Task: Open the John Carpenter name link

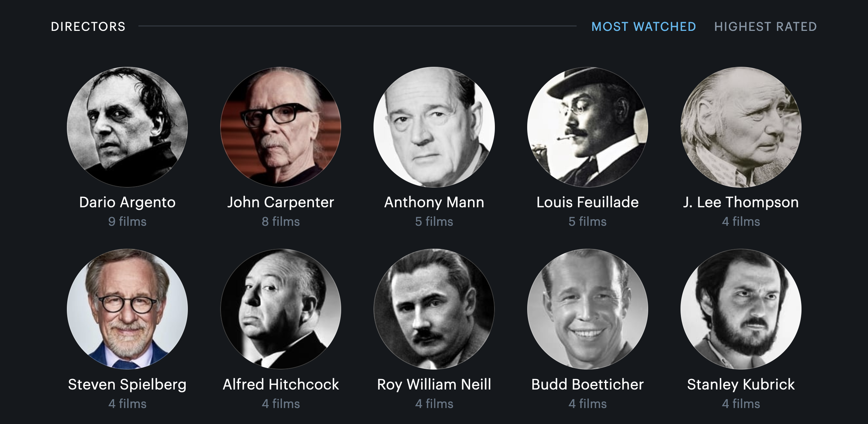Action: pyautogui.click(x=280, y=202)
